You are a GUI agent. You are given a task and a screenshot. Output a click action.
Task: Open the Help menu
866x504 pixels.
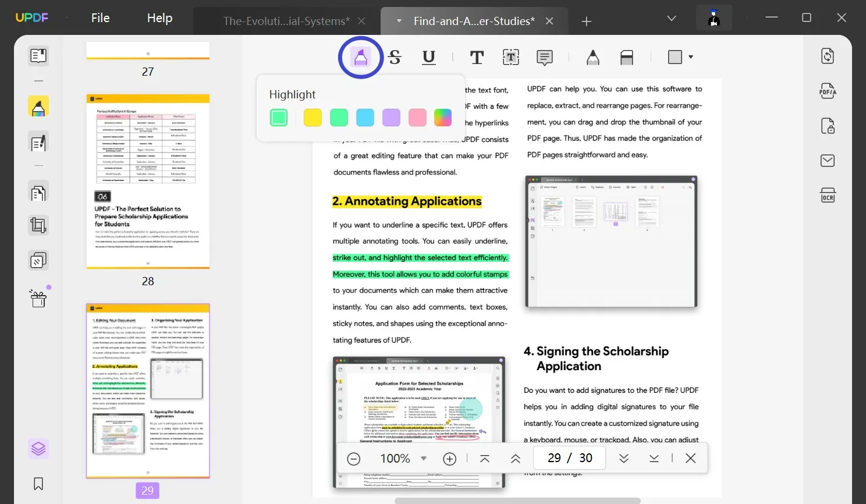[159, 18]
